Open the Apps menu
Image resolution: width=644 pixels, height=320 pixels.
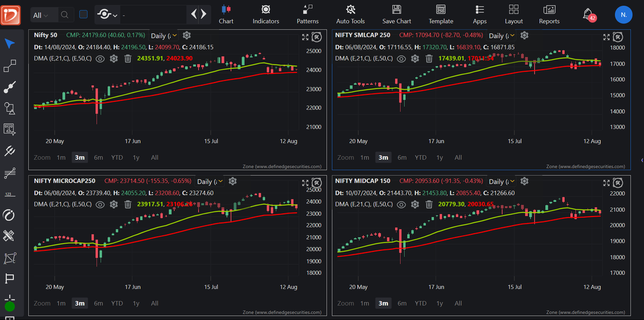[480, 14]
